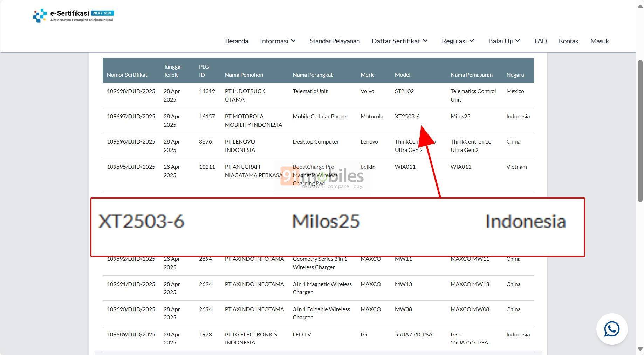The height and width of the screenshot is (355, 644).
Task: Expand the Daftar Sertifikat dropdown
Action: click(400, 41)
